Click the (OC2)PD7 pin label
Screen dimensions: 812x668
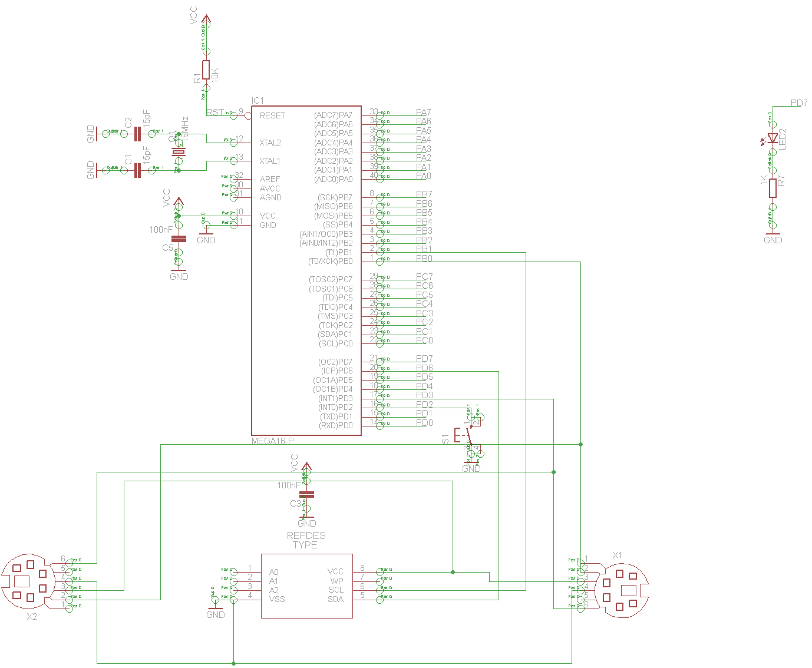(336, 362)
